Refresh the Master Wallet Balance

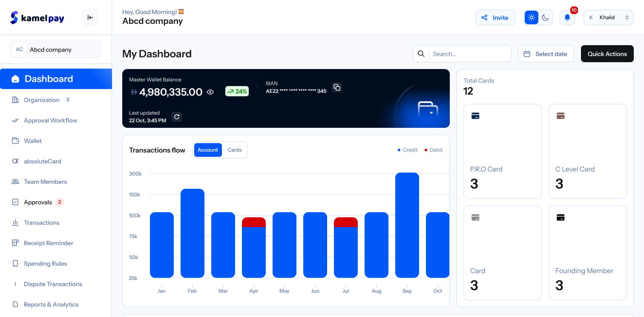coord(177,116)
